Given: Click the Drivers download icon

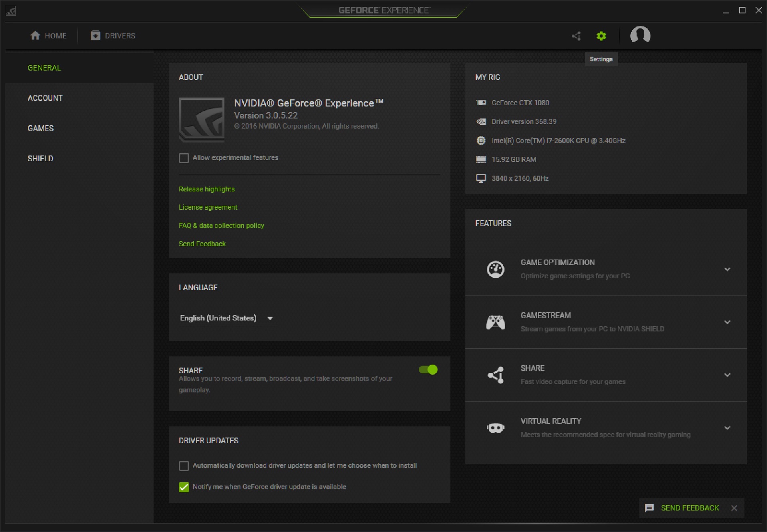Looking at the screenshot, I should (95, 36).
